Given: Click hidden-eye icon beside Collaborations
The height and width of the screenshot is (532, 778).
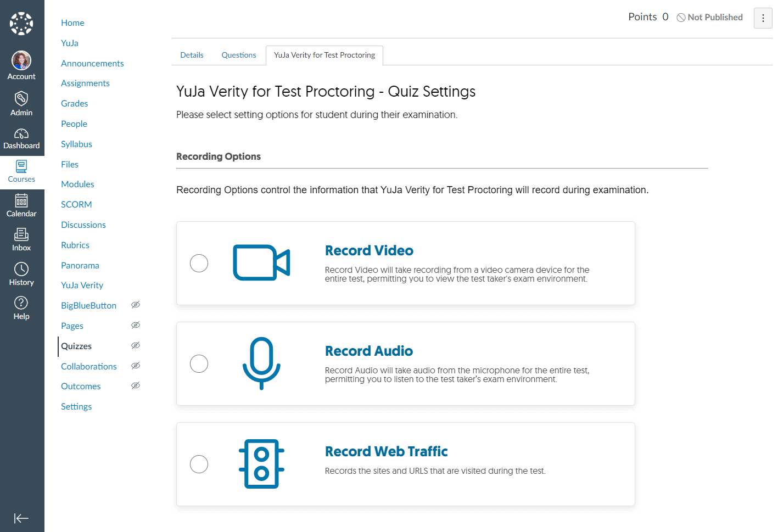Looking at the screenshot, I should (136, 366).
